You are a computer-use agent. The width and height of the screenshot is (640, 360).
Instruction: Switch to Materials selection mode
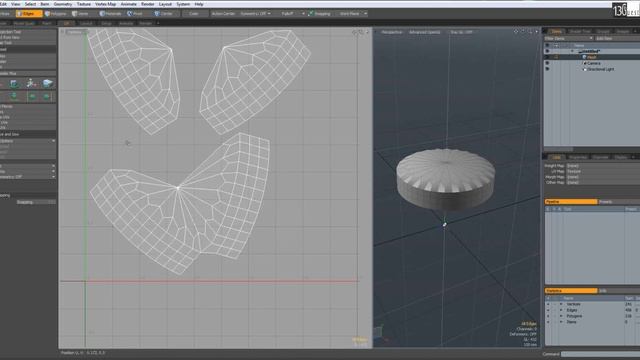click(111, 13)
